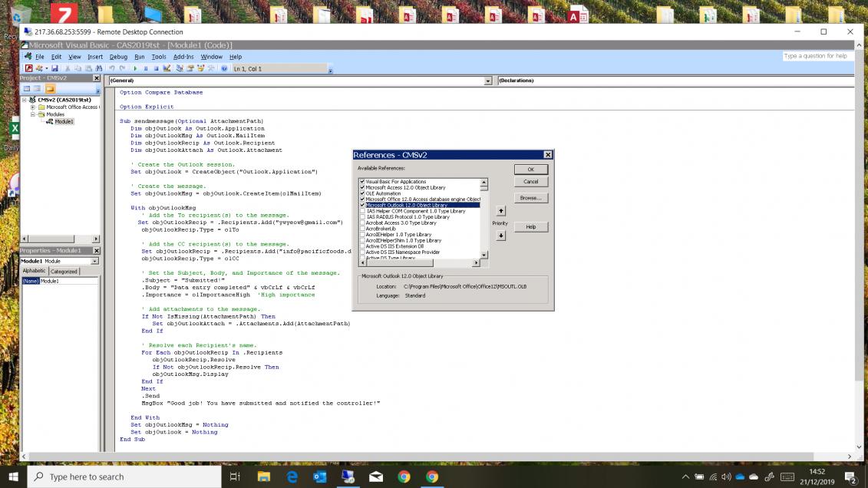Move reference priority up with arrow button
The width and height of the screenshot is (868, 488).
(x=500, y=211)
